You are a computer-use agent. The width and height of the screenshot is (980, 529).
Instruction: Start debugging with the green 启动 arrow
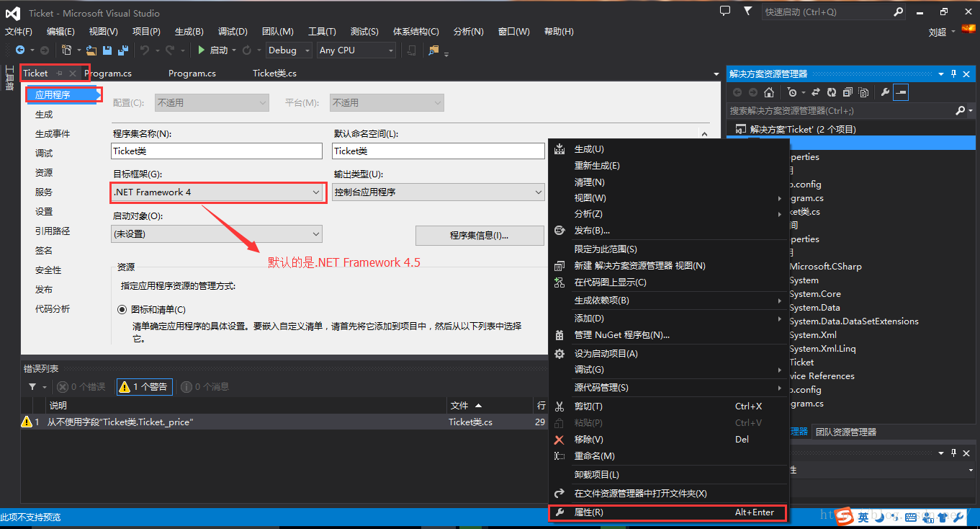pyautogui.click(x=213, y=50)
